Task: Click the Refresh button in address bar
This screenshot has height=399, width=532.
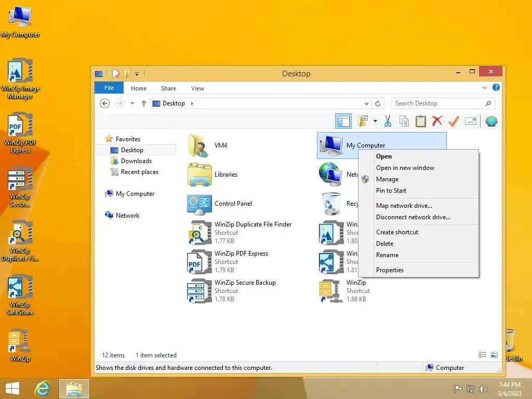Action: coord(378,103)
